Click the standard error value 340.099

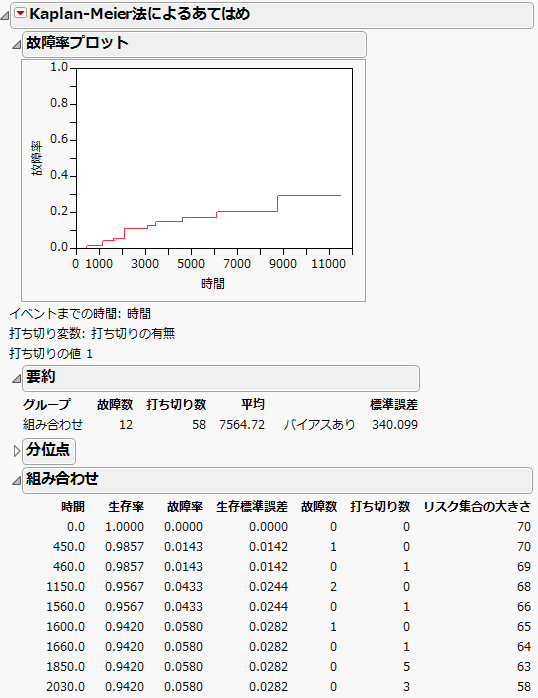395,424
